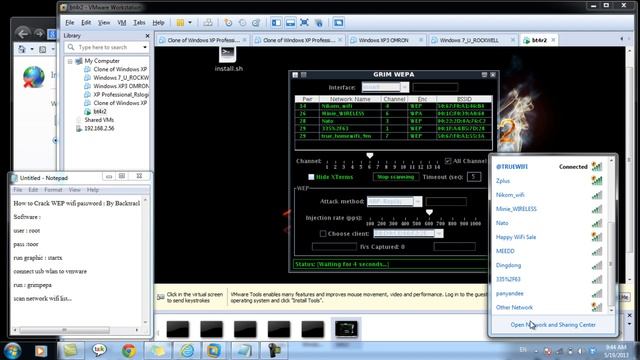Select the Zplus wireless network
This screenshot has height=360, width=640.
[x=549, y=181]
